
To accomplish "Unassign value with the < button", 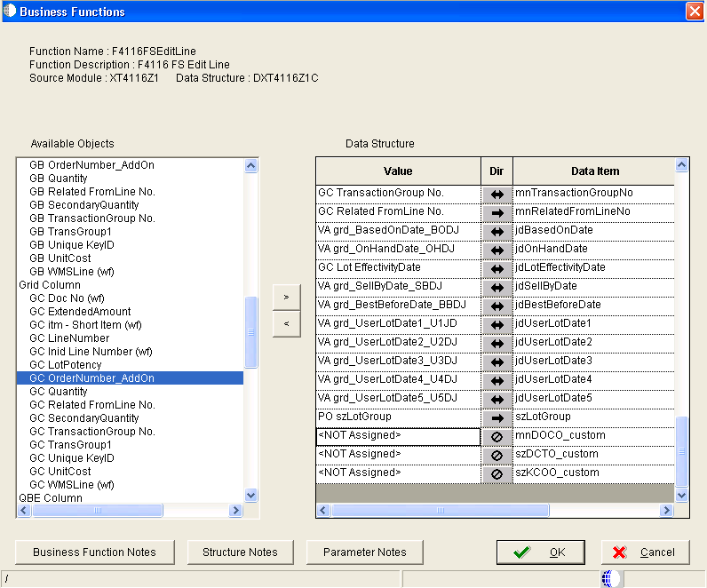I will click(x=286, y=324).
